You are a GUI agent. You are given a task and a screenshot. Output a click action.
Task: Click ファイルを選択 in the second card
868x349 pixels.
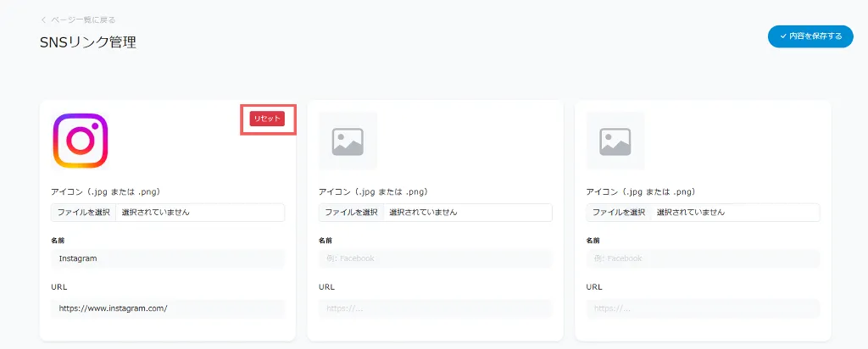[351, 212]
